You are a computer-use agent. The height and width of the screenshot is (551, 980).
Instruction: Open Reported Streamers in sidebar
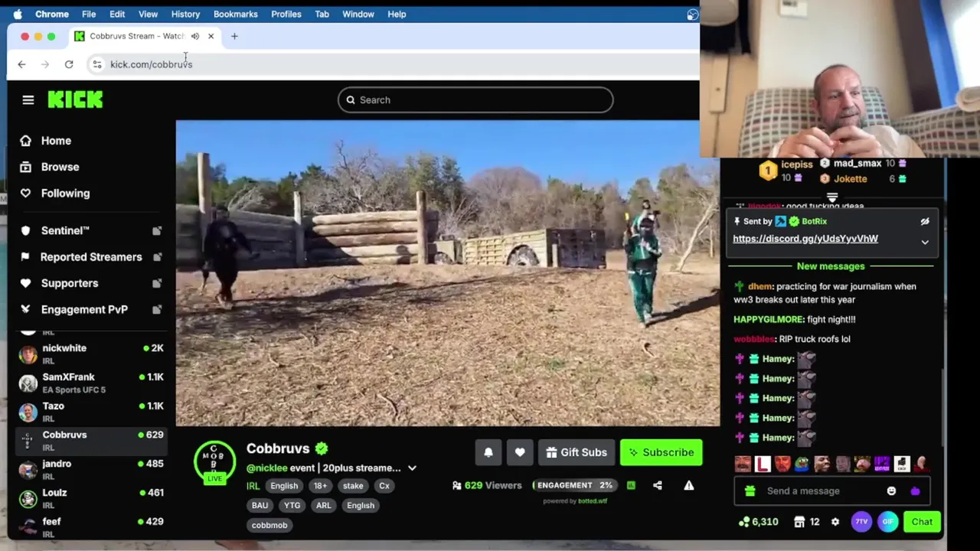pos(91,257)
